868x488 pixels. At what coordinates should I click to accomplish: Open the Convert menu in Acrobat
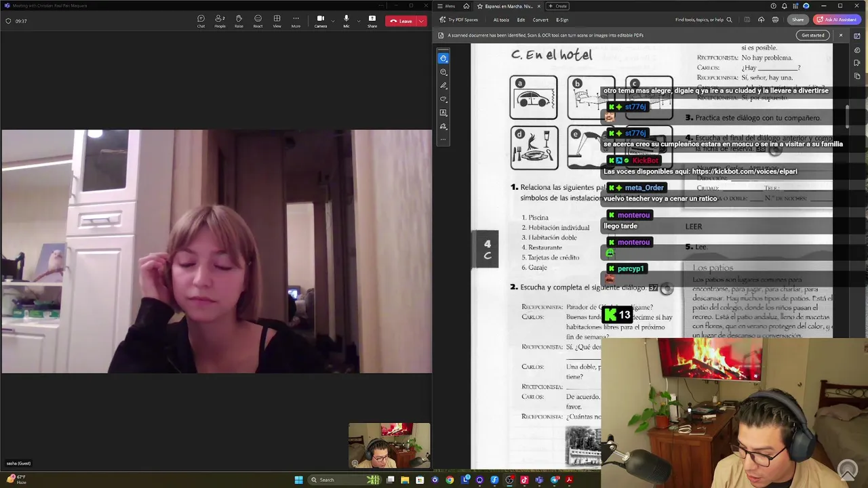pyautogui.click(x=540, y=20)
